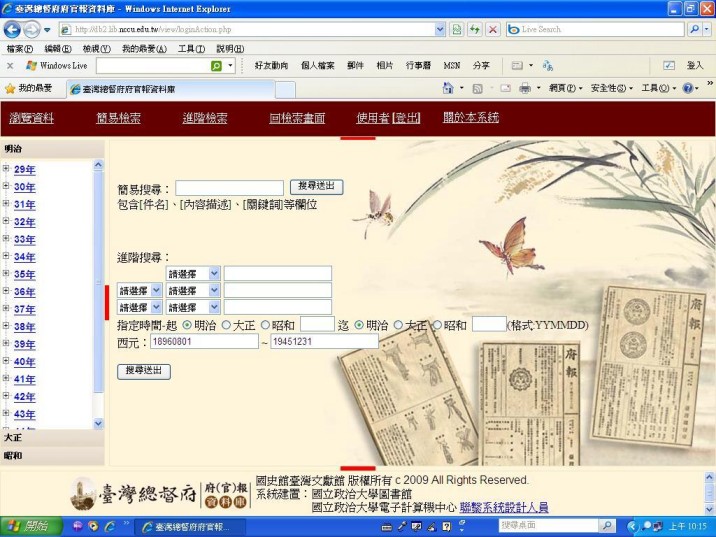The image size is (716, 537).
Task: Click the desktop search magnifier in taskbar
Action: (x=606, y=526)
